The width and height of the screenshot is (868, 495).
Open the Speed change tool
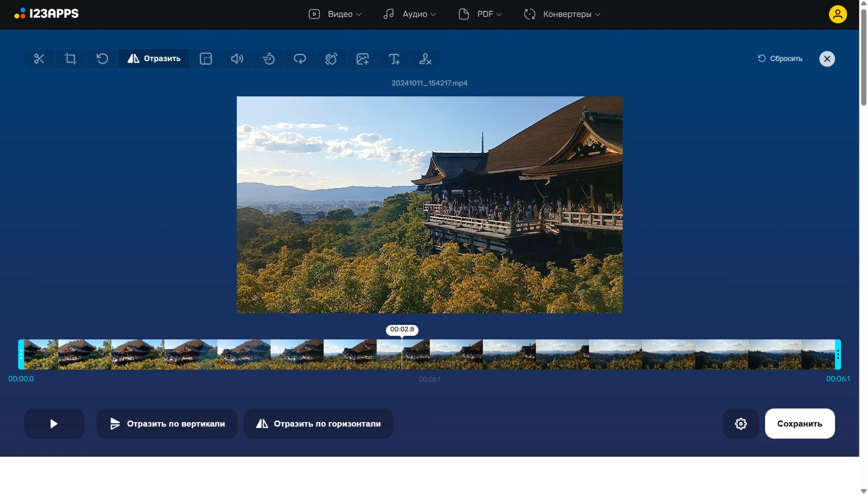point(269,59)
